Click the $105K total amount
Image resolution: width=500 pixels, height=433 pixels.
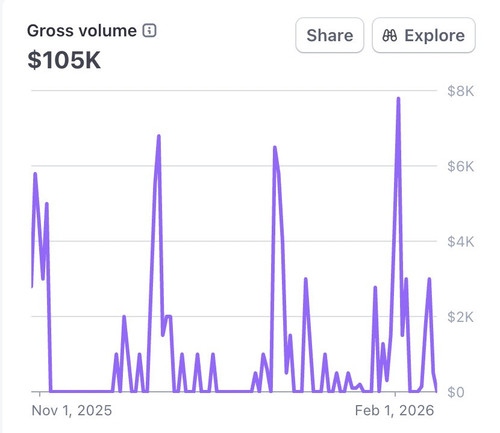[x=64, y=60]
